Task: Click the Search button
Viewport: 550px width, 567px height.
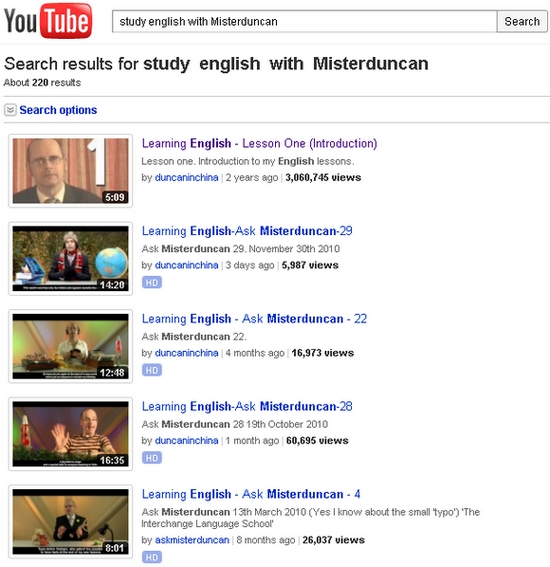Action: pos(522,21)
